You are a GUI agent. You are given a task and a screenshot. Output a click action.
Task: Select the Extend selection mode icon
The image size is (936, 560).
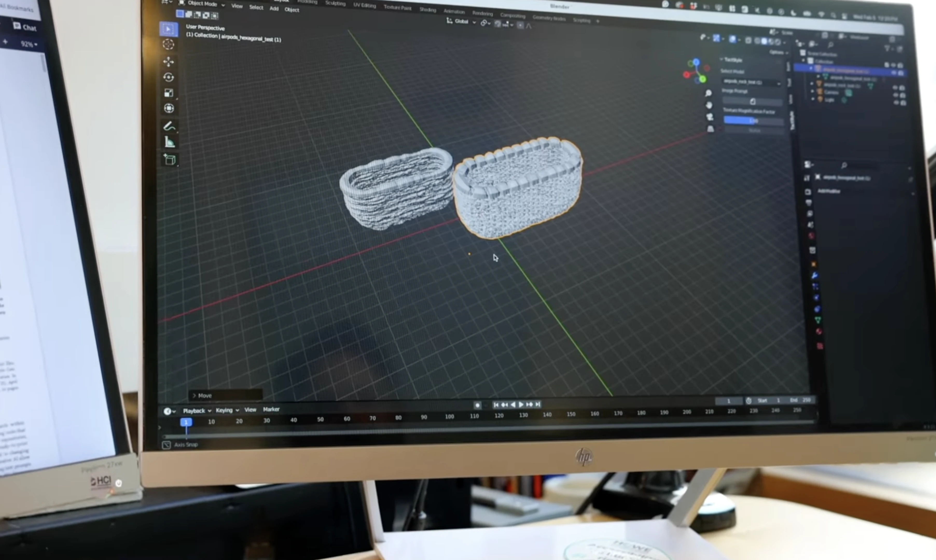[x=189, y=14]
